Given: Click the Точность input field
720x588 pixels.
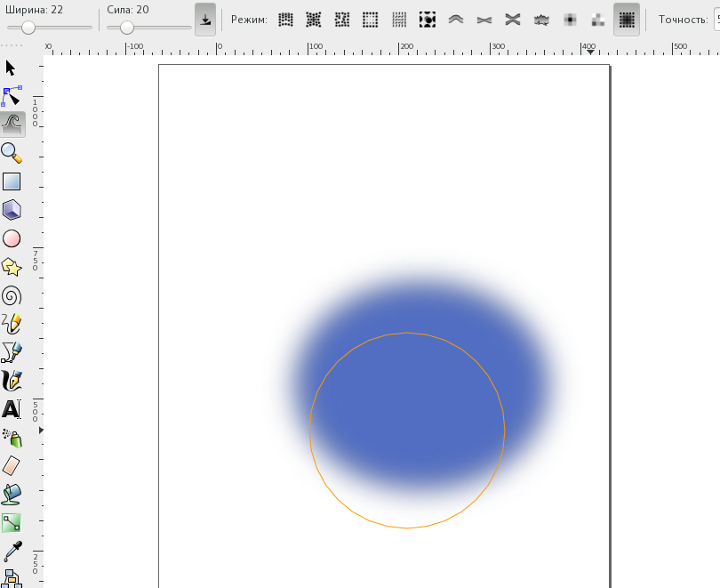Looking at the screenshot, I should coord(717,20).
